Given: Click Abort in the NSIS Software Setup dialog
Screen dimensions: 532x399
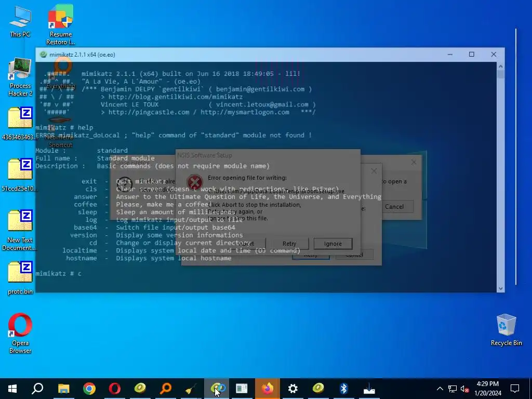Looking at the screenshot, I should point(246,244).
